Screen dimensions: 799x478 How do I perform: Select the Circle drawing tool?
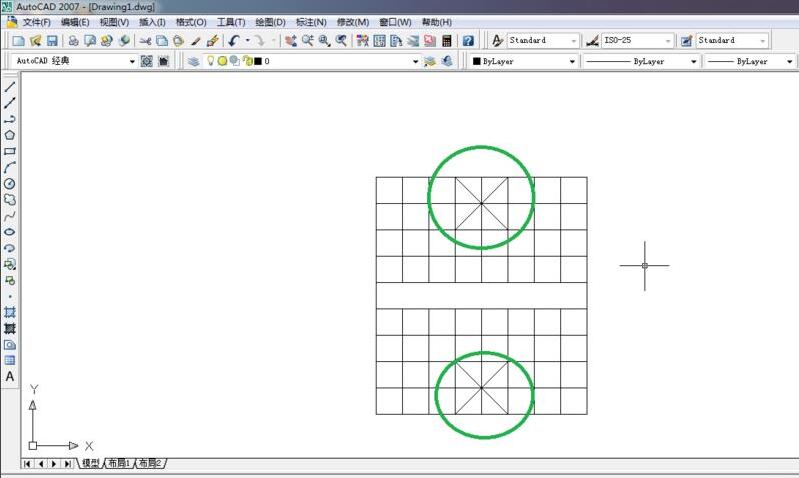[x=10, y=184]
